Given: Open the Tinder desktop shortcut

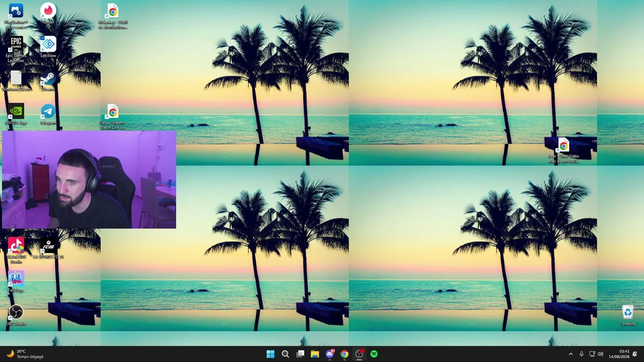Looking at the screenshot, I should tap(48, 14).
